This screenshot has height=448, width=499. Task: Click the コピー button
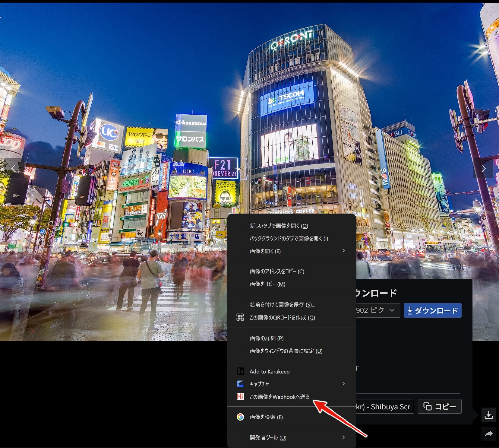click(x=440, y=406)
